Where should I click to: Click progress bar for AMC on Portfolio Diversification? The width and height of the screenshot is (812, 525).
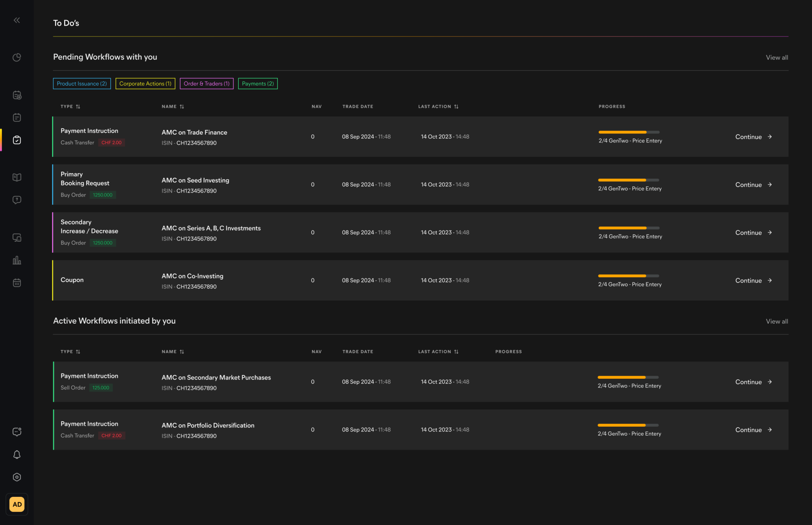[x=628, y=426]
